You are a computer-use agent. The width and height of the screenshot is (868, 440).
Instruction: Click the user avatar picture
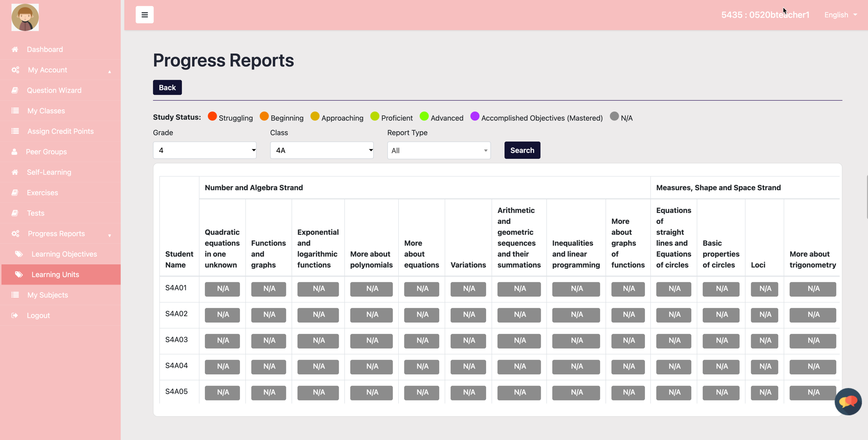point(25,17)
